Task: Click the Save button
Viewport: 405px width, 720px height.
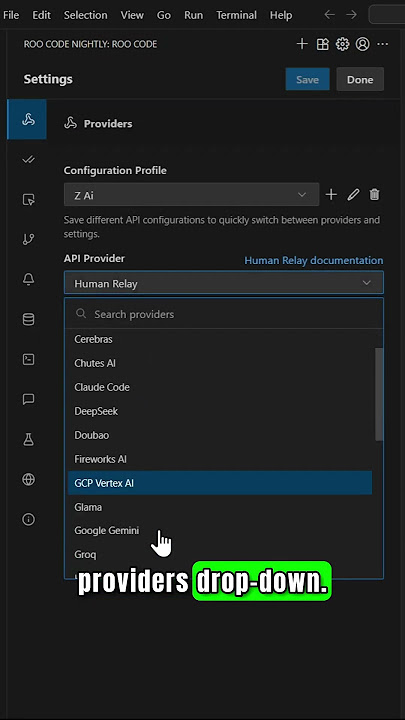Action: pyautogui.click(x=307, y=79)
